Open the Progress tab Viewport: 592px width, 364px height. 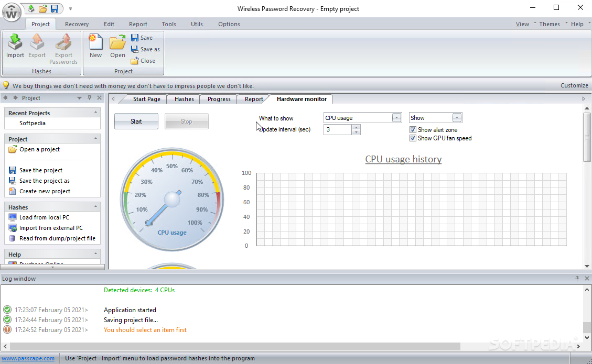[x=219, y=99]
